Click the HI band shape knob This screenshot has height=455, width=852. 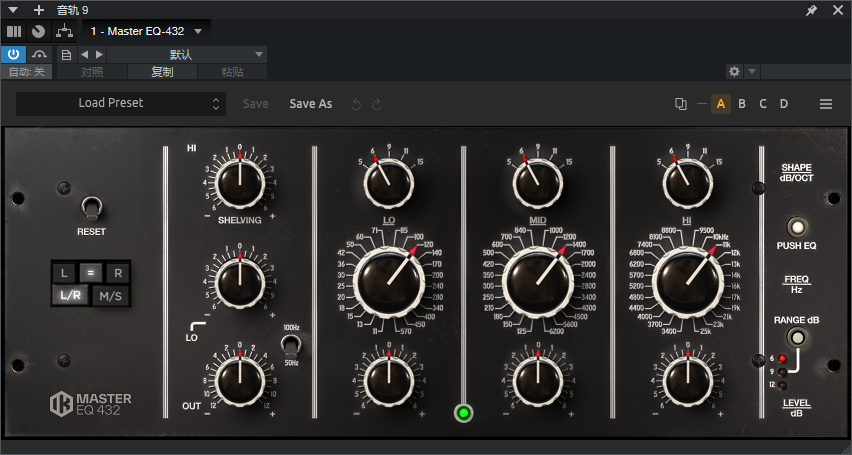687,184
